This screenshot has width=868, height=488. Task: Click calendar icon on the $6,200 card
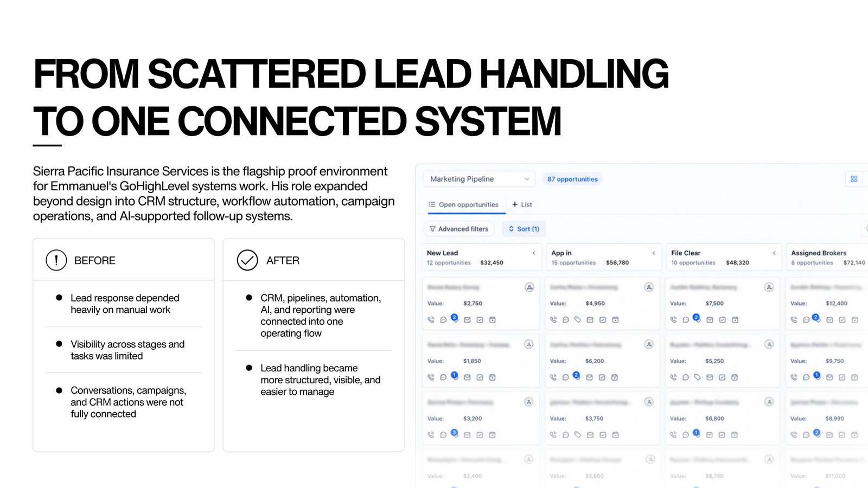click(x=615, y=377)
